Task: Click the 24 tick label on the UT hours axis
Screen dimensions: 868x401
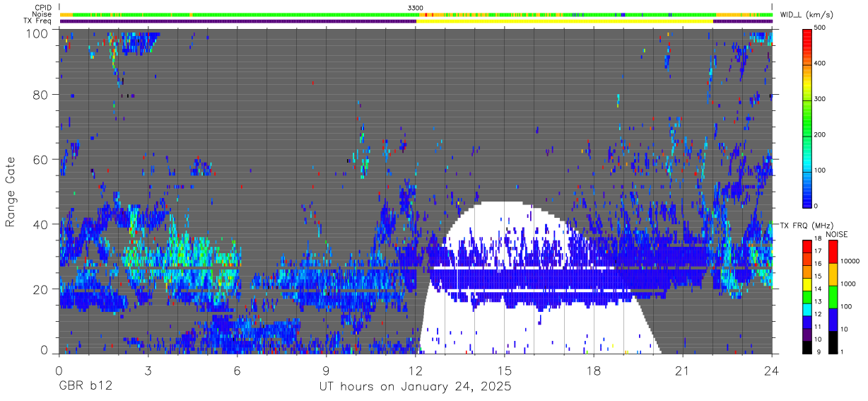Action: pos(772,371)
